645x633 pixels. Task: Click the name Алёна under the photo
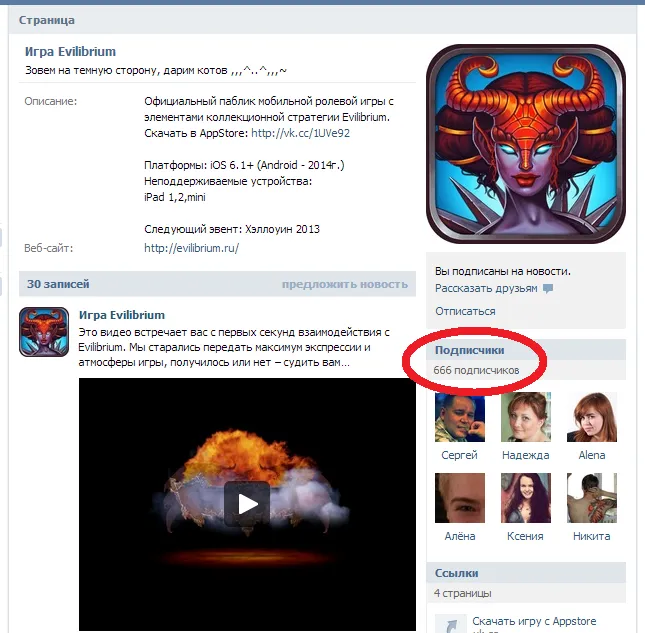460,536
